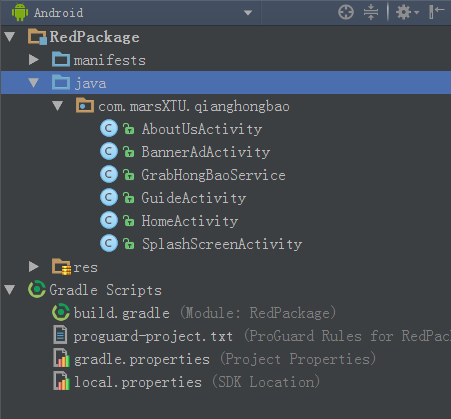Open the Android view dropdown

[247, 13]
